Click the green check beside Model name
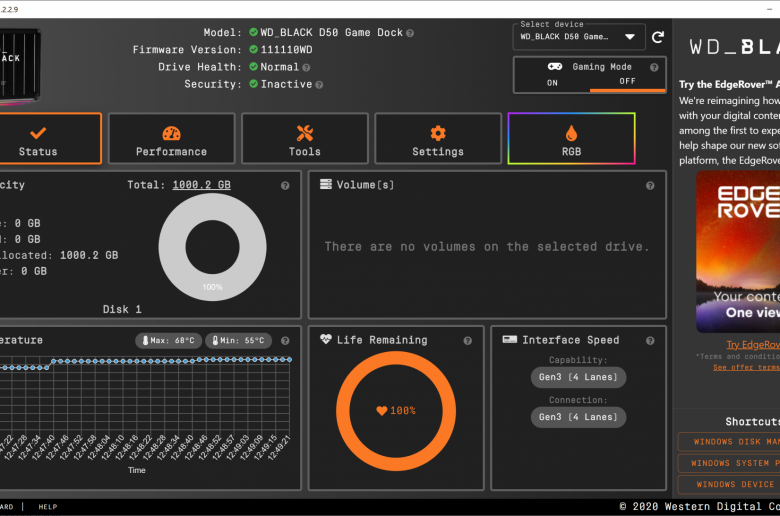Image resolution: width=780 pixels, height=516 pixels. (253, 32)
